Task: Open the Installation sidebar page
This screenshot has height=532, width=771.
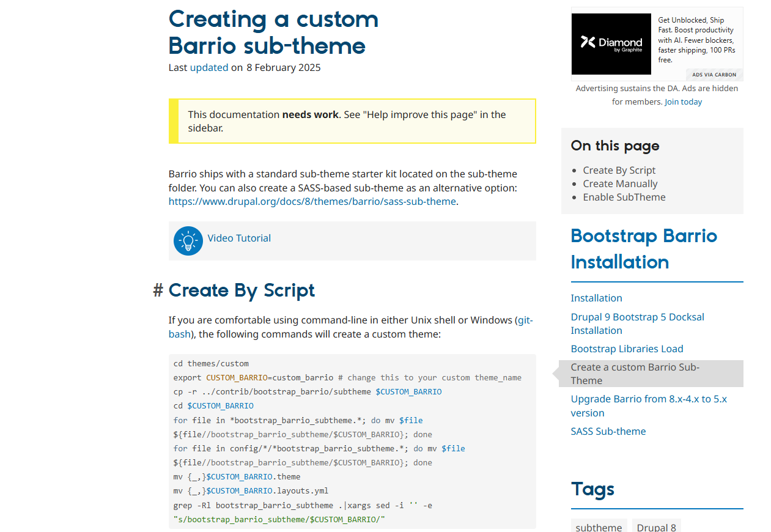Action: click(597, 298)
